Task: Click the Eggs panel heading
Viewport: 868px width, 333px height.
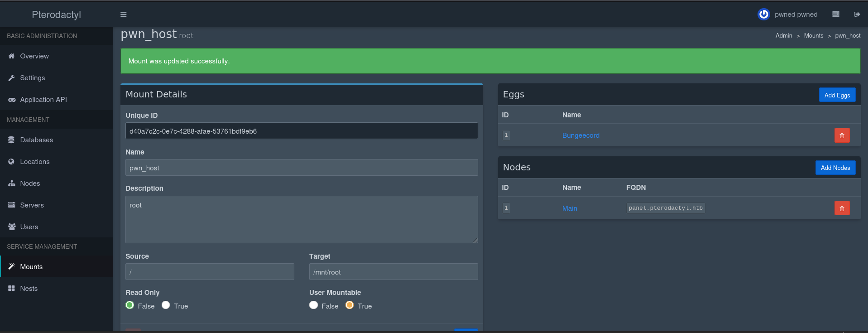Action: pyautogui.click(x=513, y=94)
